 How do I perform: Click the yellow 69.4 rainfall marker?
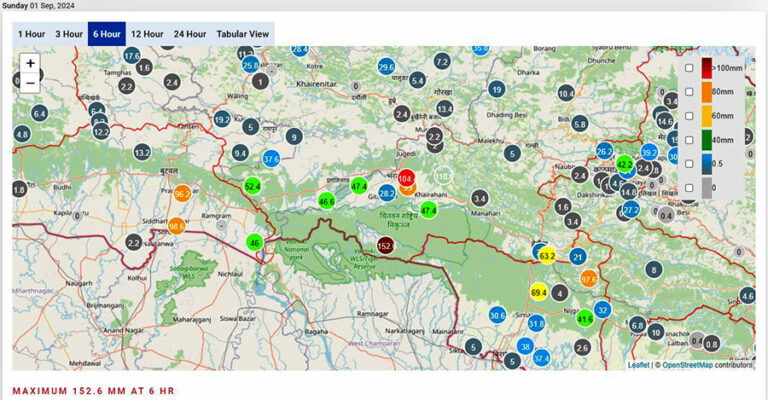point(538,293)
